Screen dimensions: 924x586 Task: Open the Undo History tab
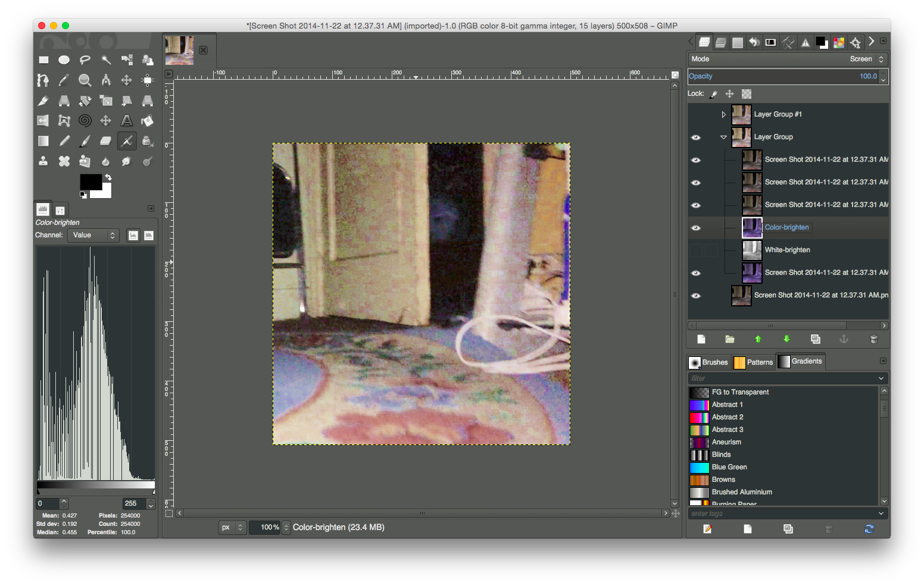(x=754, y=42)
